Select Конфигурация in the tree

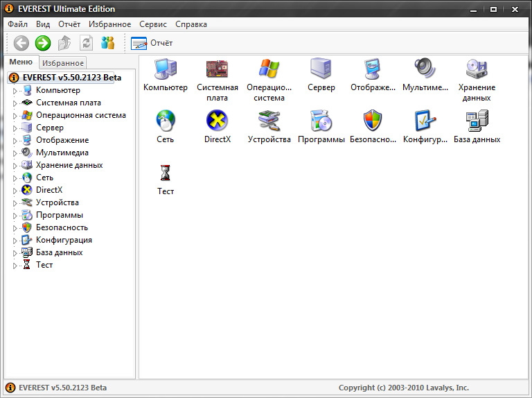click(64, 240)
